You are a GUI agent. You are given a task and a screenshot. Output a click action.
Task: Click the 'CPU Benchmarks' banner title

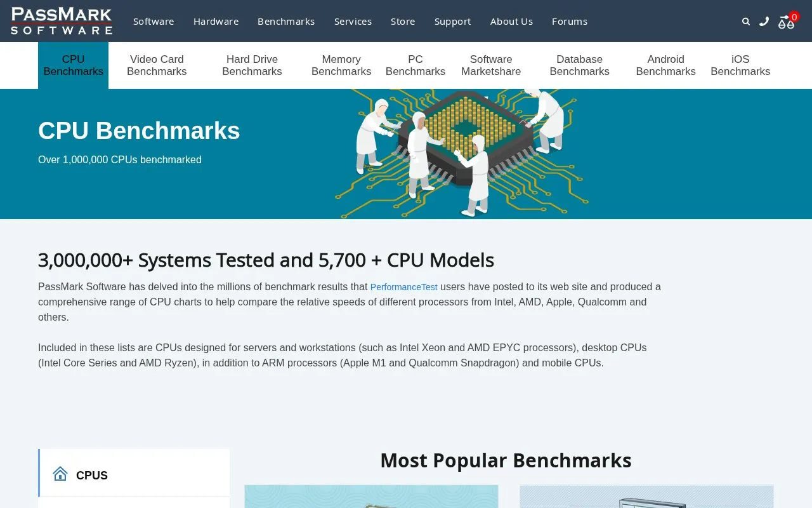(139, 131)
